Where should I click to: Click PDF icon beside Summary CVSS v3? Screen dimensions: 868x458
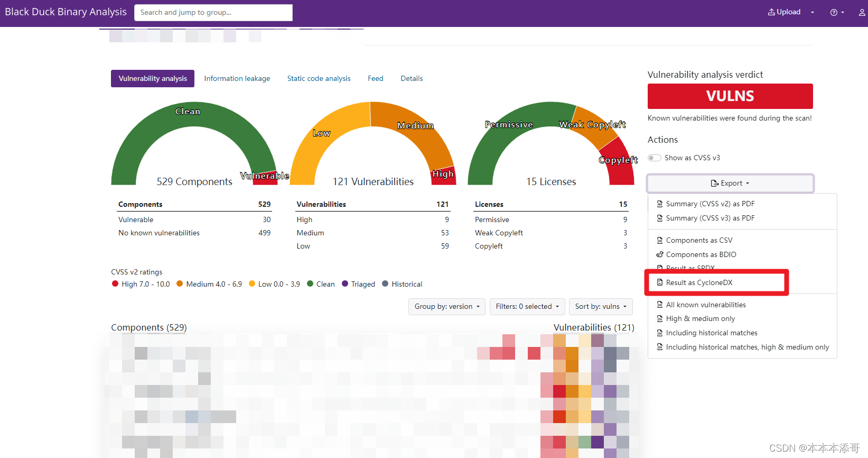coord(660,218)
